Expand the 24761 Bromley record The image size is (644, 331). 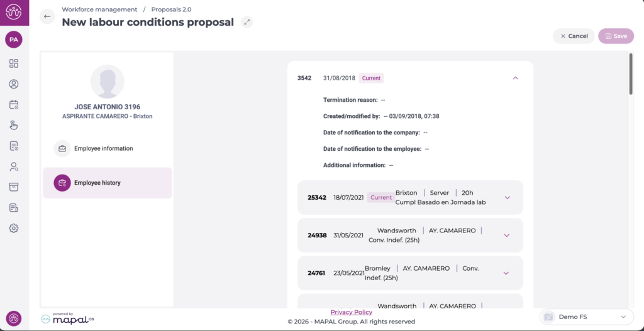pyautogui.click(x=507, y=273)
